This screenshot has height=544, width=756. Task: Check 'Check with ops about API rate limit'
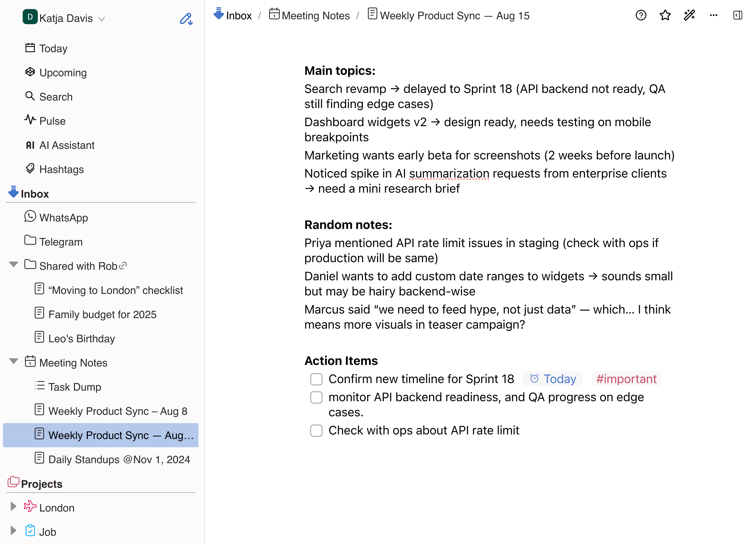pos(316,431)
